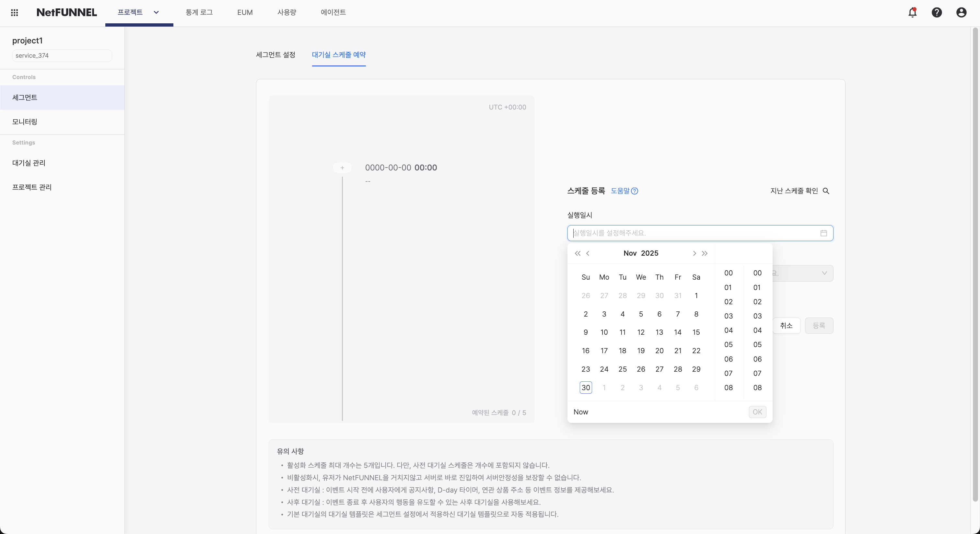Click the notification bell icon
Image resolution: width=980 pixels, height=534 pixels.
pyautogui.click(x=912, y=12)
